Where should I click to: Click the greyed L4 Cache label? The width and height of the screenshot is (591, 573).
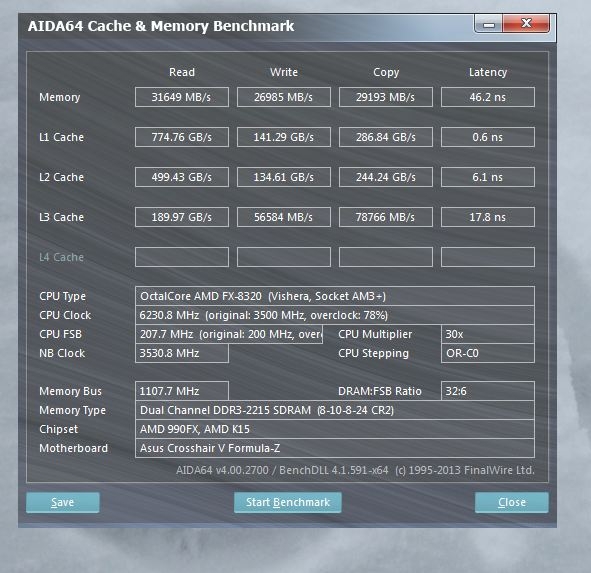pos(61,257)
